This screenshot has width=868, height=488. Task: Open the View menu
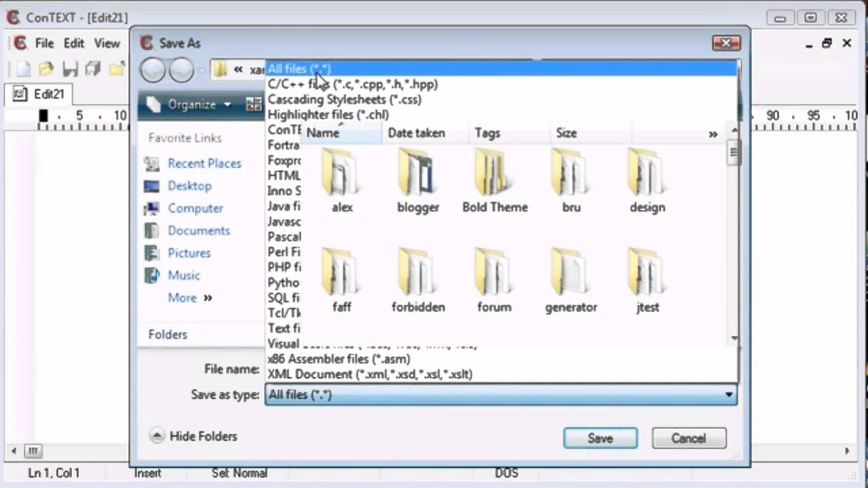(106, 43)
